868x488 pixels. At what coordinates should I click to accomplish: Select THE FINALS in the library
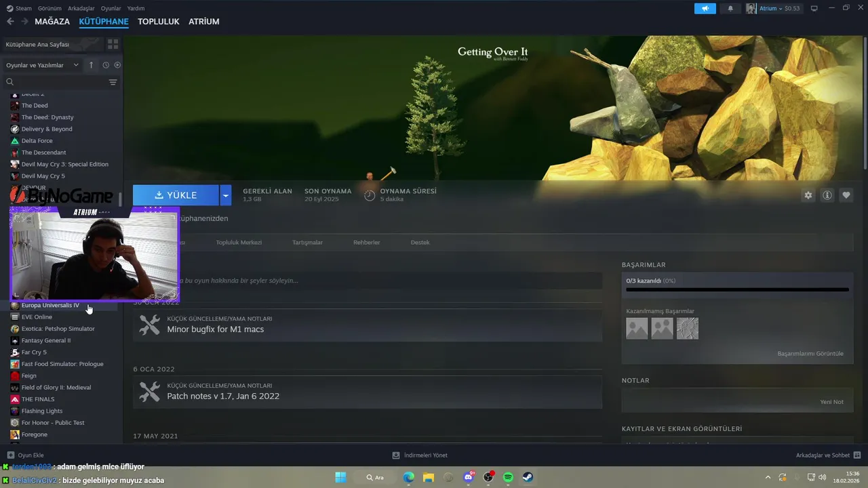point(37,399)
